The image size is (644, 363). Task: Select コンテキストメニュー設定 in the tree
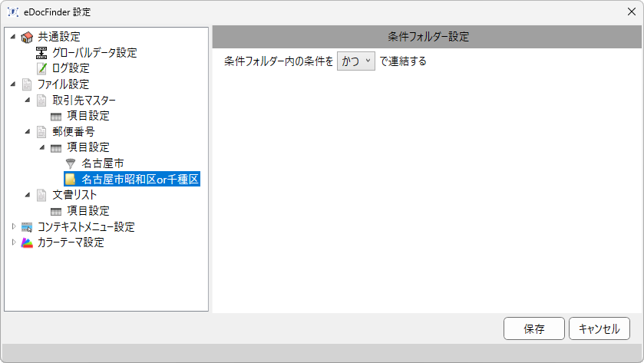86,227
